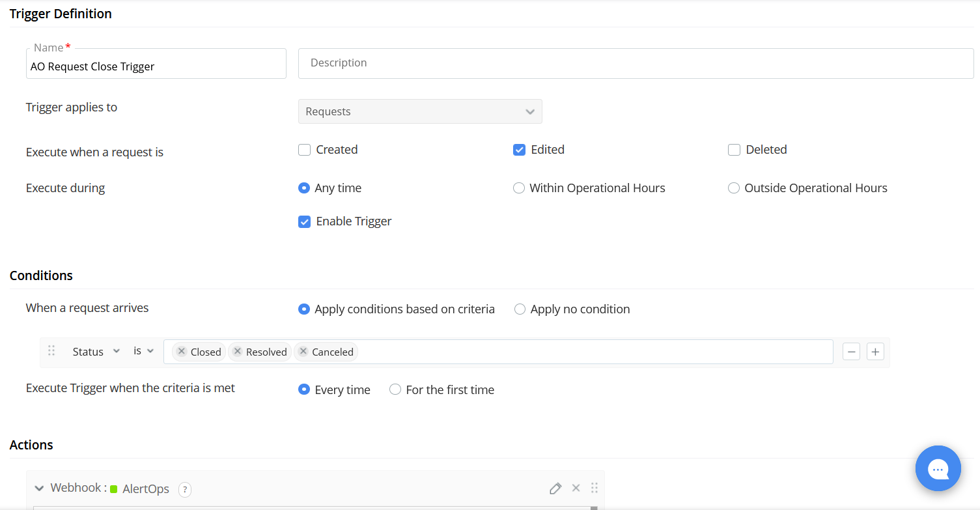This screenshot has height=510, width=980.
Task: Click the help question mark beside AlertOps
Action: [x=185, y=489]
